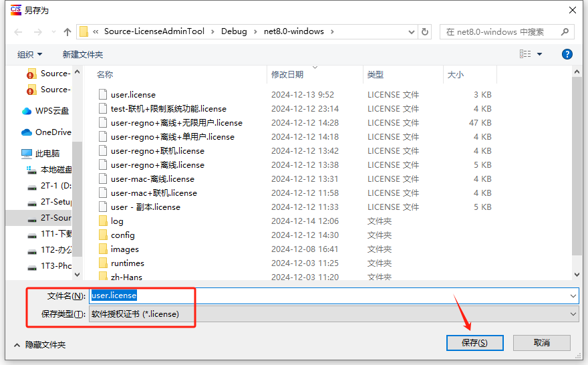
Task: Select the runtimes folder icon
Action: pyautogui.click(x=103, y=263)
